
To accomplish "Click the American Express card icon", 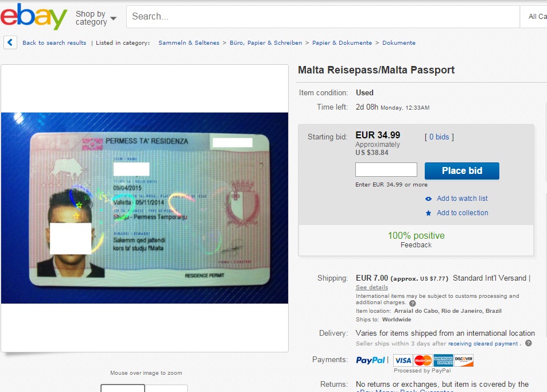I will click(443, 360).
